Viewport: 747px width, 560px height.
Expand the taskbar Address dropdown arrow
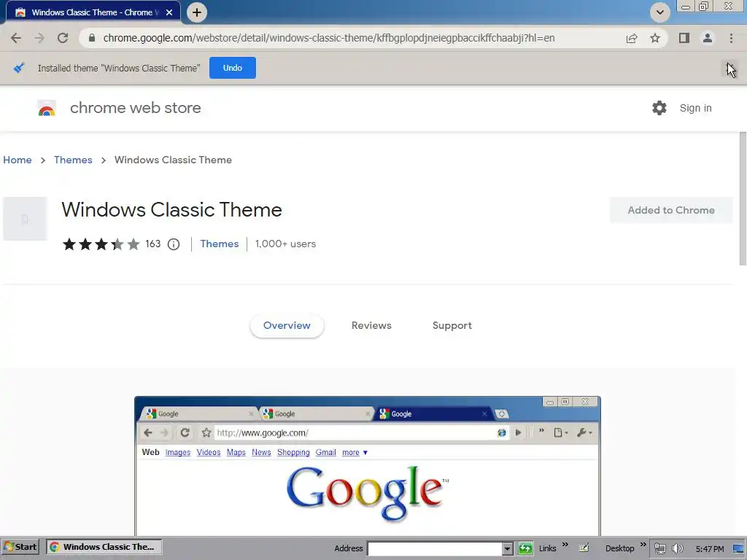point(508,548)
